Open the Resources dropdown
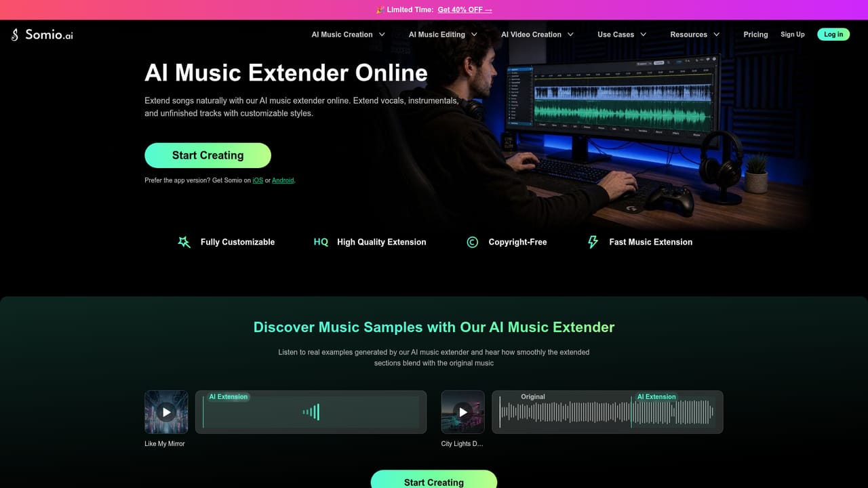Screen dimensions: 868x488 point(695,35)
